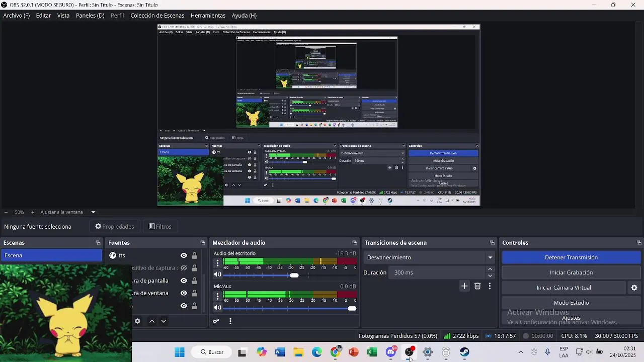
Task: Click the Ajustes button in Controles
Action: pyautogui.click(x=571, y=318)
